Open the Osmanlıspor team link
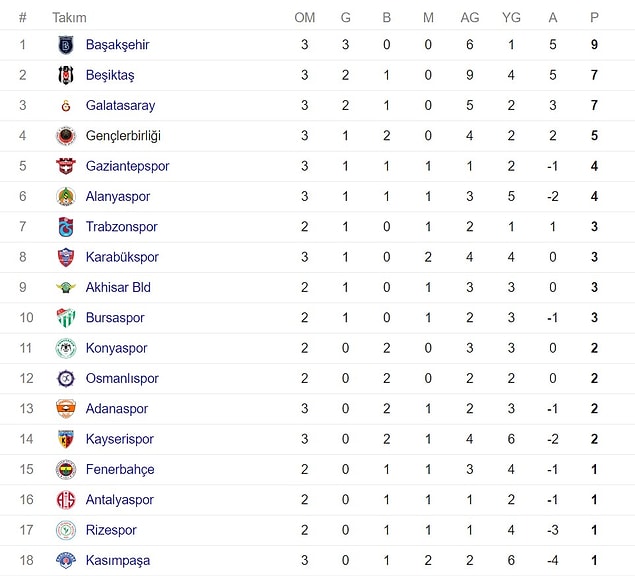The height and width of the screenshot is (576, 635). pos(122,378)
